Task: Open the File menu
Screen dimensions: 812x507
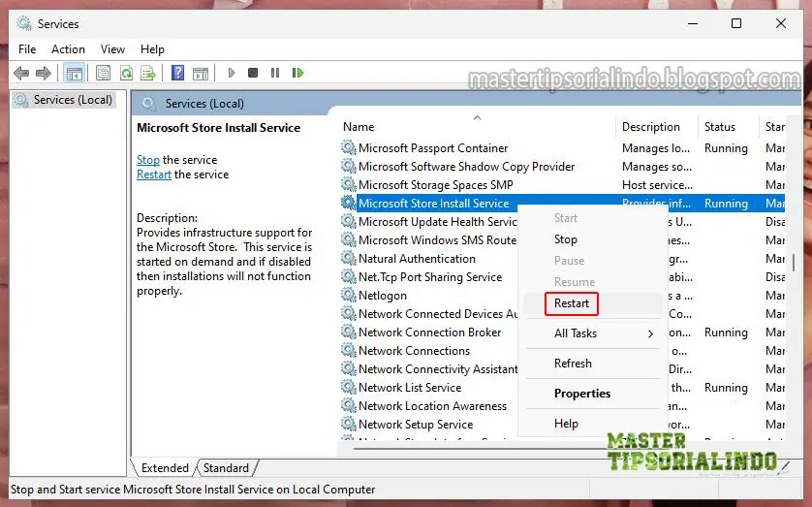Action: coord(27,49)
